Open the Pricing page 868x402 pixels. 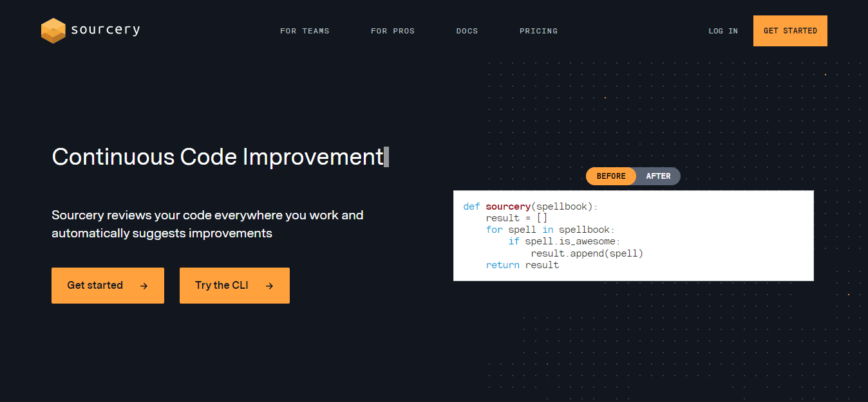(538, 31)
